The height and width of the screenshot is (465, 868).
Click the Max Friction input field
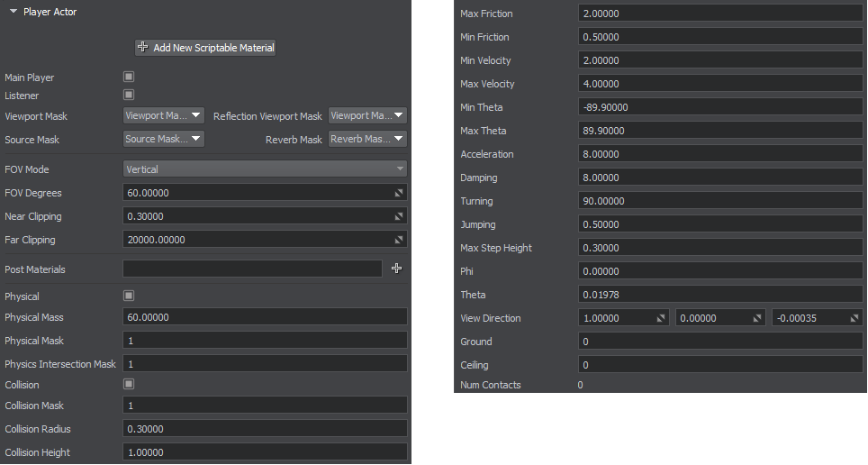pyautogui.click(x=720, y=14)
